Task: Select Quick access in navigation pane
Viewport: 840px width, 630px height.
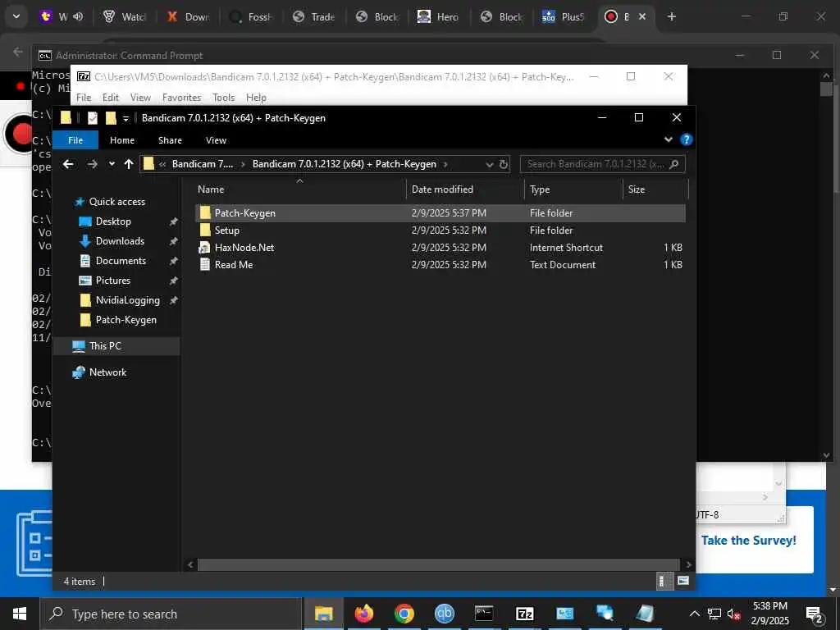Action: 116,202
